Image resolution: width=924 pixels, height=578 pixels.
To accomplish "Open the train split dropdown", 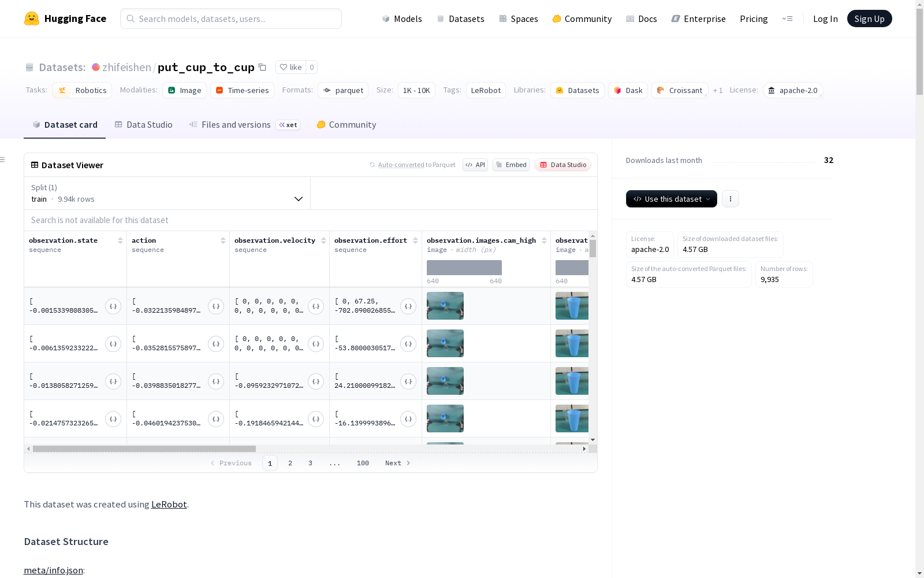I will [167, 193].
